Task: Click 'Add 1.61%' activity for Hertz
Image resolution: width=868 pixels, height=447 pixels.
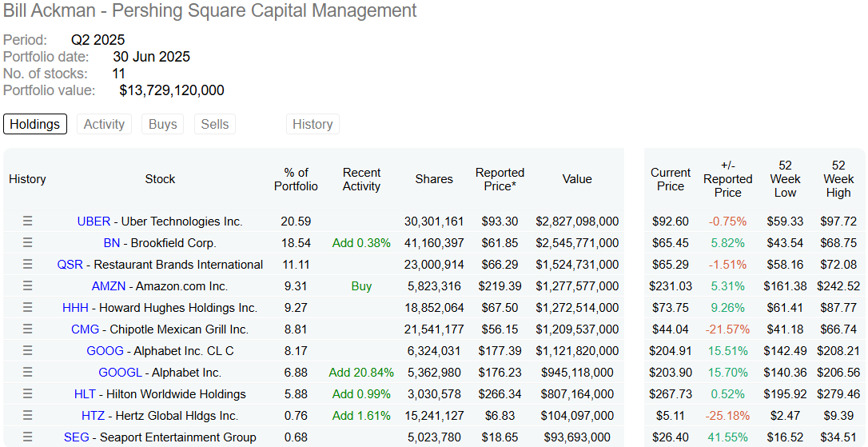Action: [361, 416]
